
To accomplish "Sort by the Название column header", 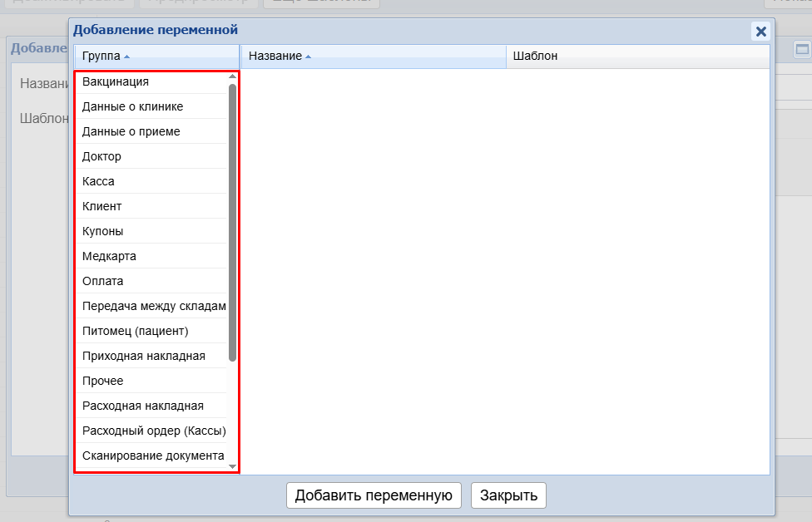I will point(275,56).
